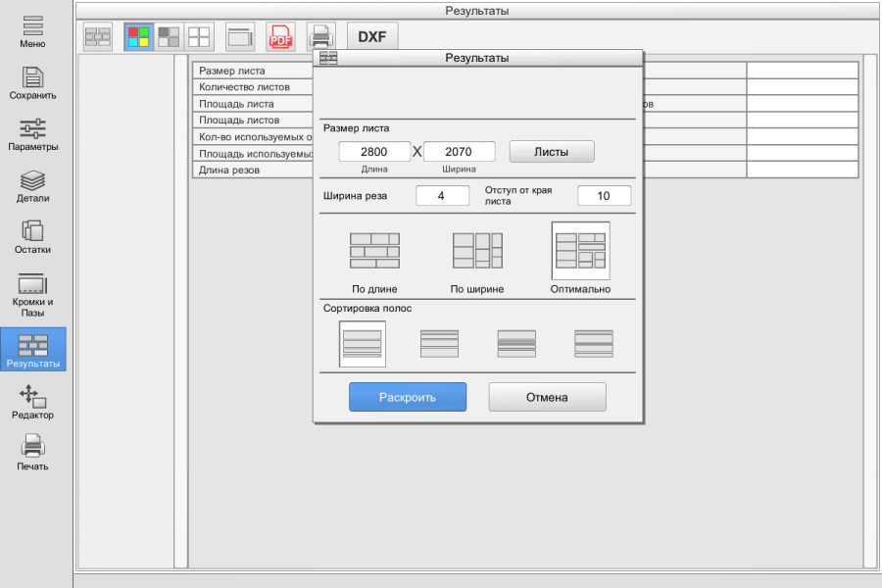Open the Листы button
882x588 pixels.
click(x=552, y=152)
